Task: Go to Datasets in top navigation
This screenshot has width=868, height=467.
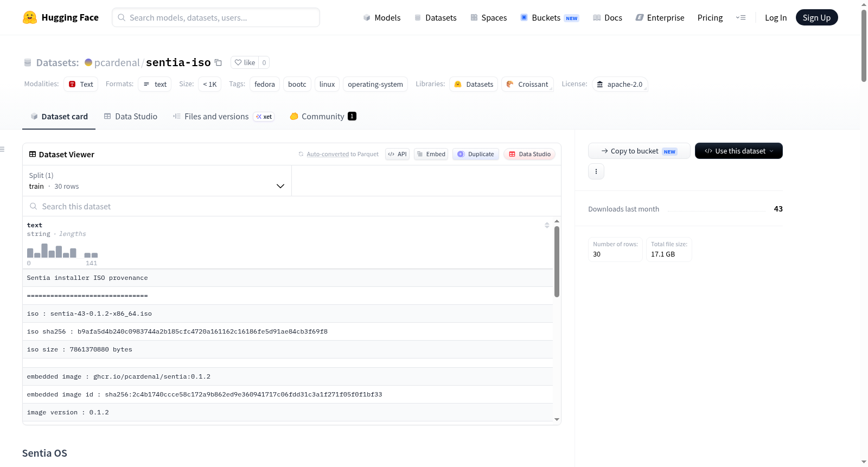Action: tap(436, 17)
